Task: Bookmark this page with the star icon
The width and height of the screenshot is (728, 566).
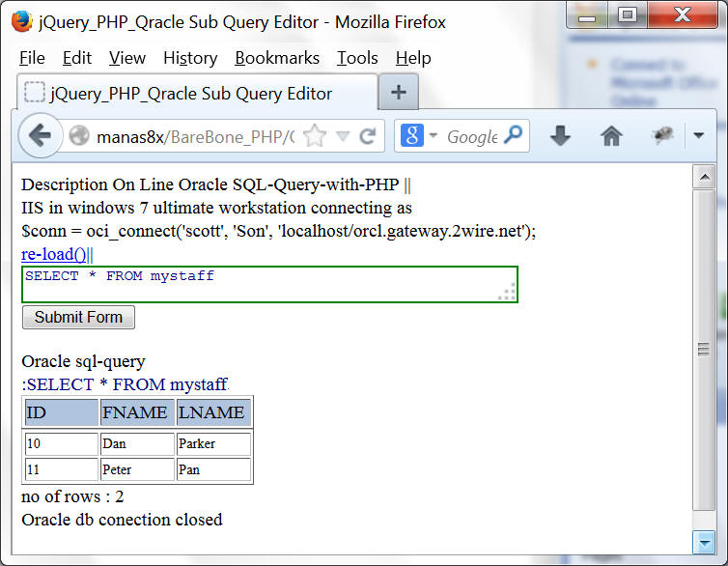Action: coord(315,136)
